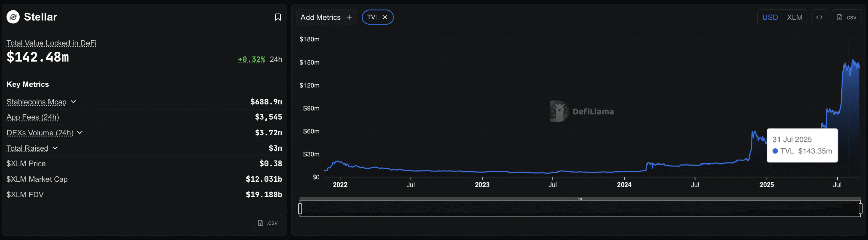The height and width of the screenshot is (240, 868).
Task: Expand the Stablecoins Mcap row
Action: 73,102
